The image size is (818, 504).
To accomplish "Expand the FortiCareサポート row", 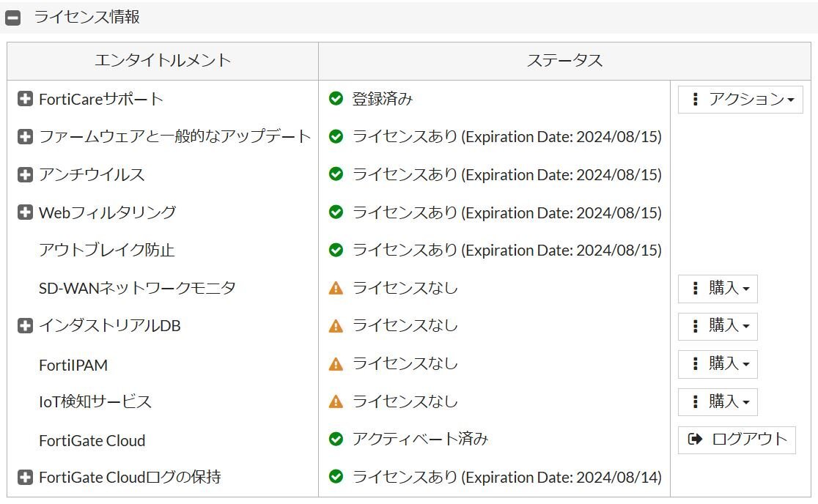I will point(25,99).
